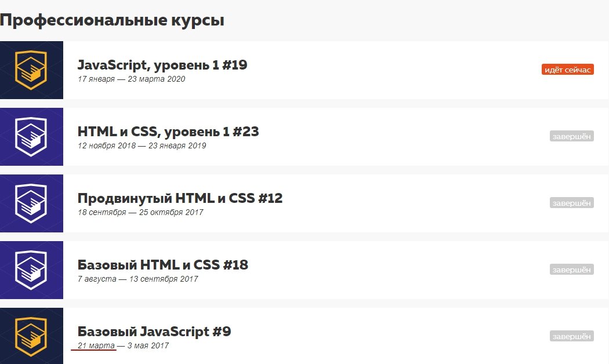Screen dimensions: 609x364
Task: Click the orange 'идёт сейчас' status badge
Action: pyautogui.click(x=567, y=70)
